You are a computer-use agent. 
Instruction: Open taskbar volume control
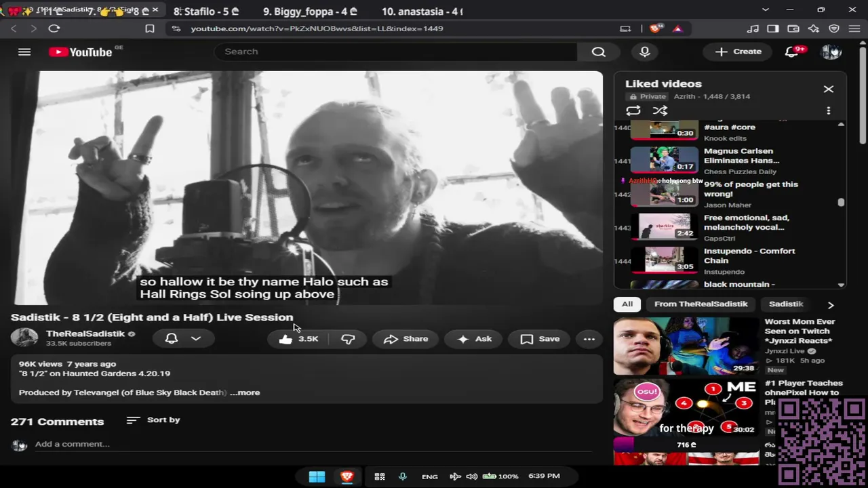click(471, 476)
